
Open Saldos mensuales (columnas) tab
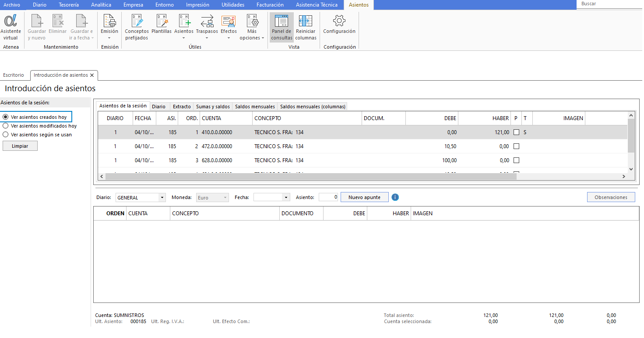pyautogui.click(x=313, y=107)
